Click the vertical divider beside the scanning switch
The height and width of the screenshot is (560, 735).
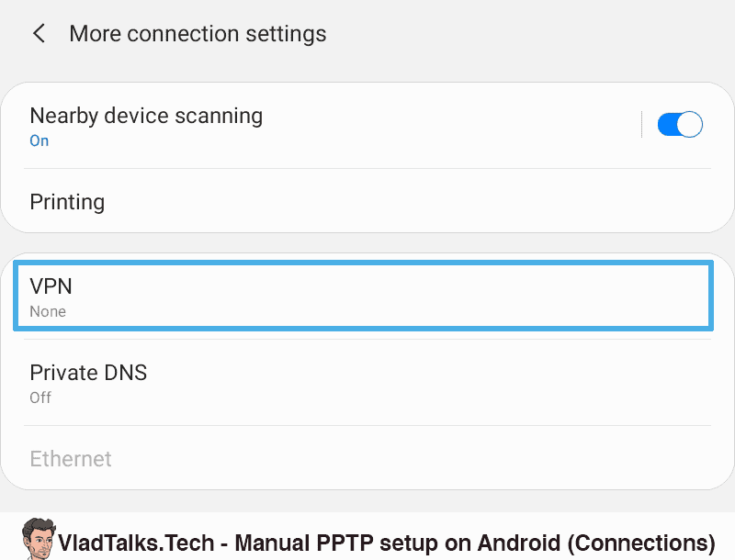coord(641,125)
